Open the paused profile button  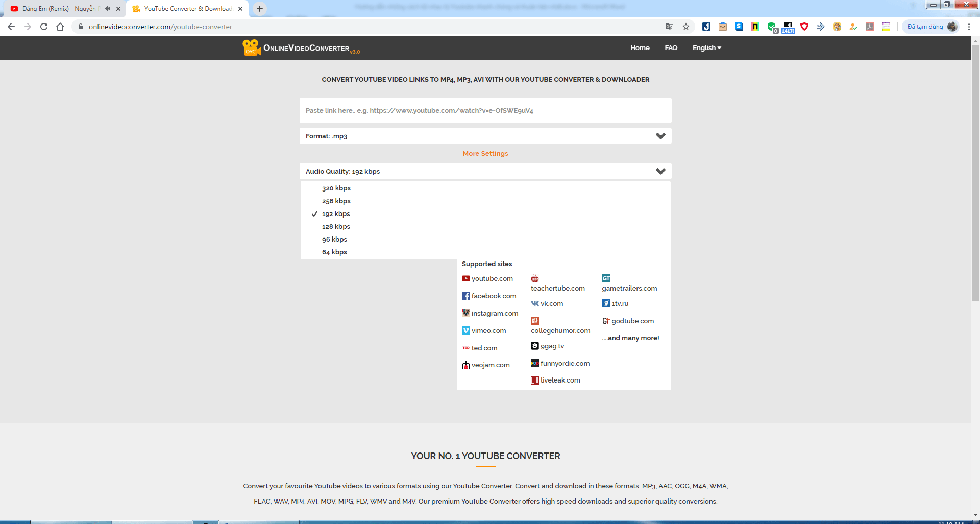931,27
